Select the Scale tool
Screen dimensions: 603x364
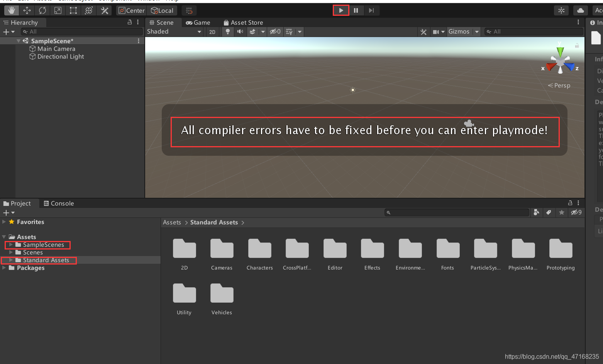[58, 10]
